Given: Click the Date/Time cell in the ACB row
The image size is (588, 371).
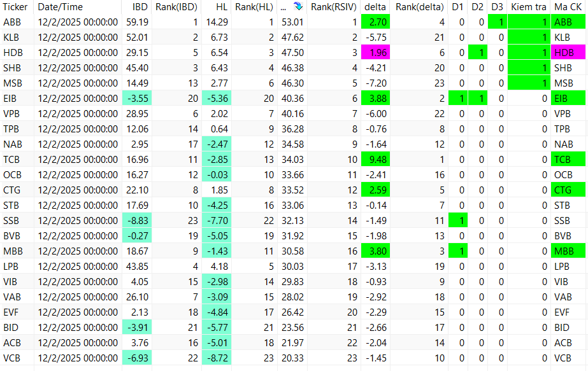Looking at the screenshot, I should 78,343.
